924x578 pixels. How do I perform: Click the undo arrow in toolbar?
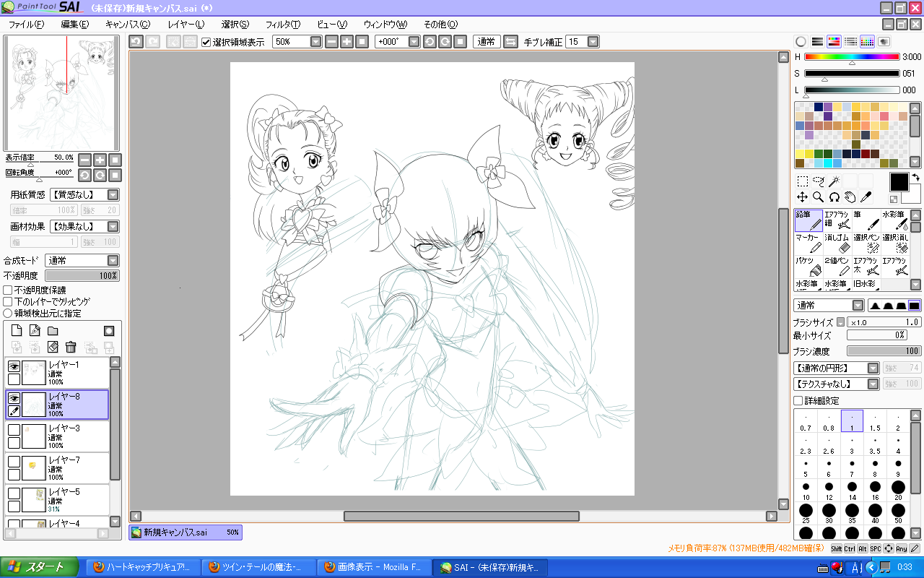pos(136,42)
